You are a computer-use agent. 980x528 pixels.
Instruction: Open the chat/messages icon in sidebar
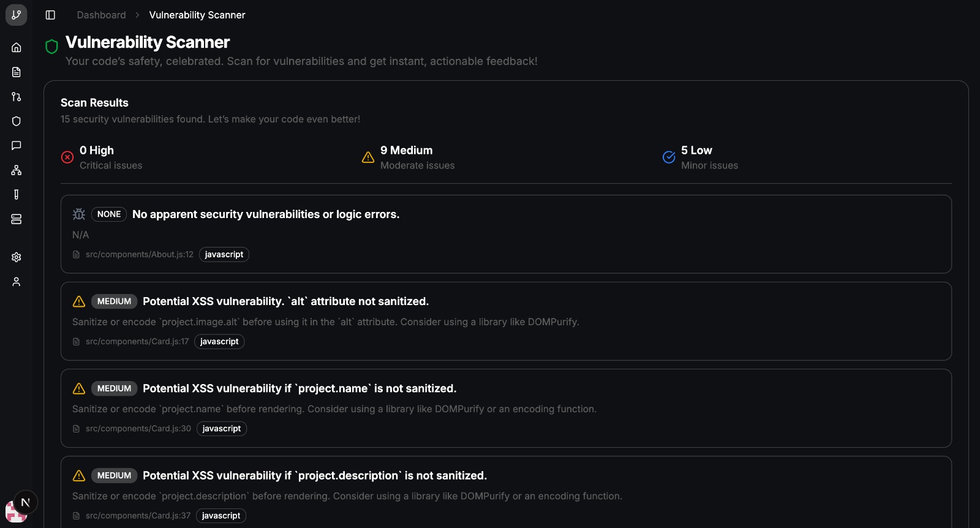pos(16,145)
